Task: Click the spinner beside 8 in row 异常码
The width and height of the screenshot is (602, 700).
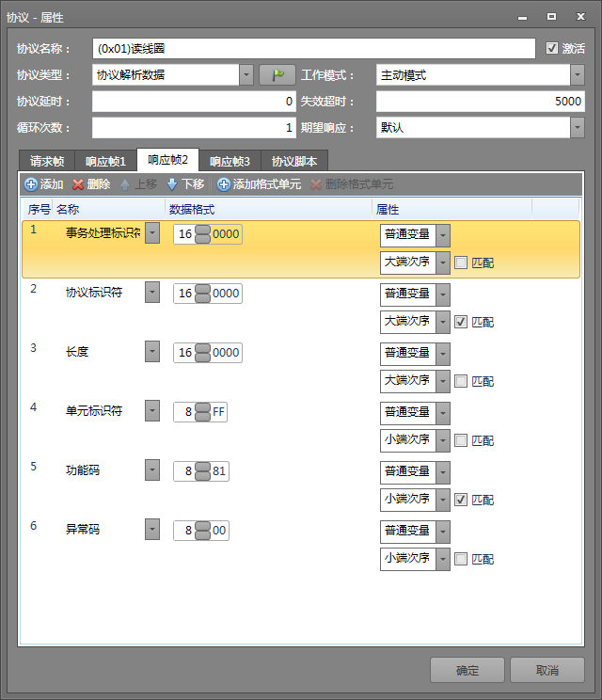Action: (x=202, y=531)
